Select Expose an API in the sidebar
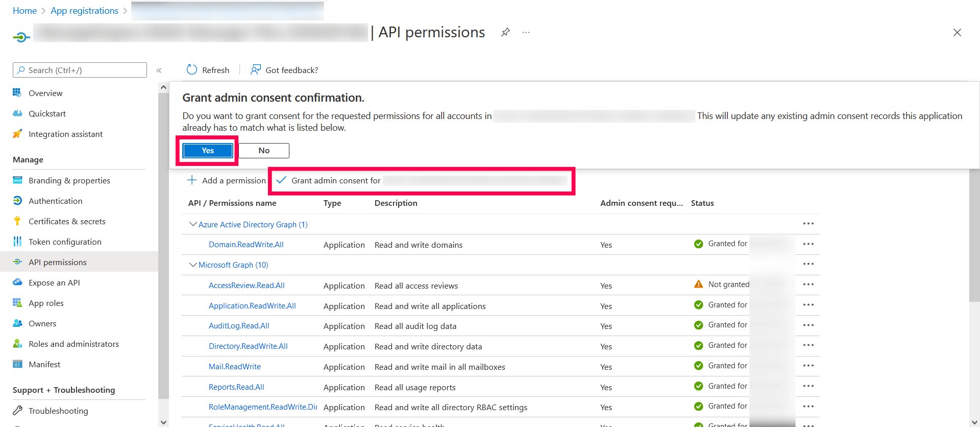 (x=54, y=282)
